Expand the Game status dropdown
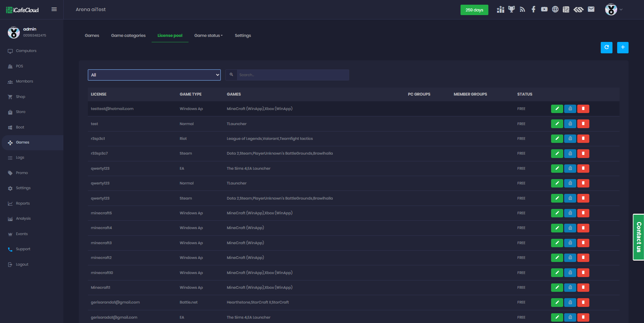Image resolution: width=644 pixels, height=323 pixels. 208,36
